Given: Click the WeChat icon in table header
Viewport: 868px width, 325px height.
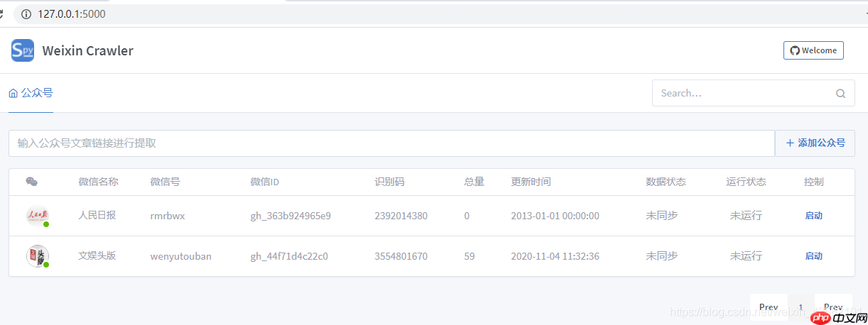Looking at the screenshot, I should (x=32, y=182).
